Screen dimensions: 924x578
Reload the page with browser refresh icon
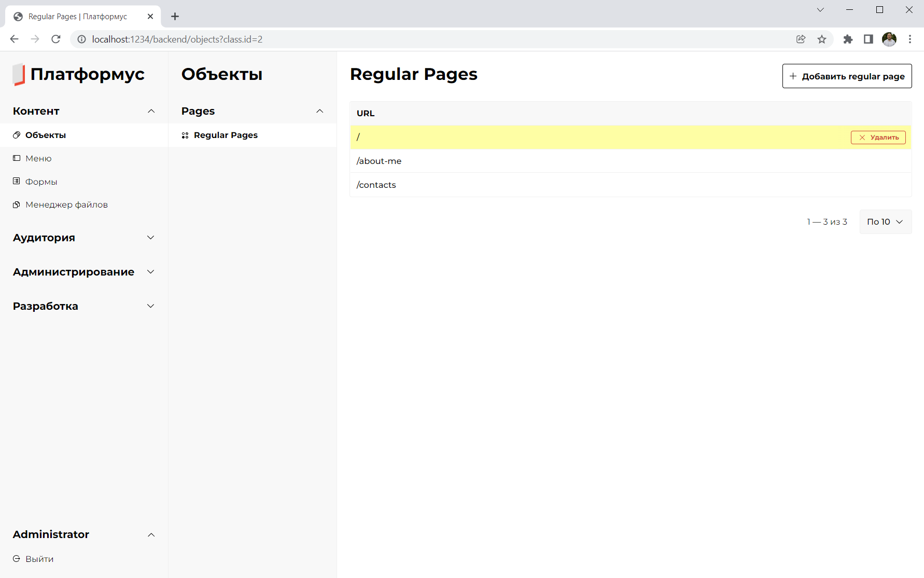click(56, 39)
